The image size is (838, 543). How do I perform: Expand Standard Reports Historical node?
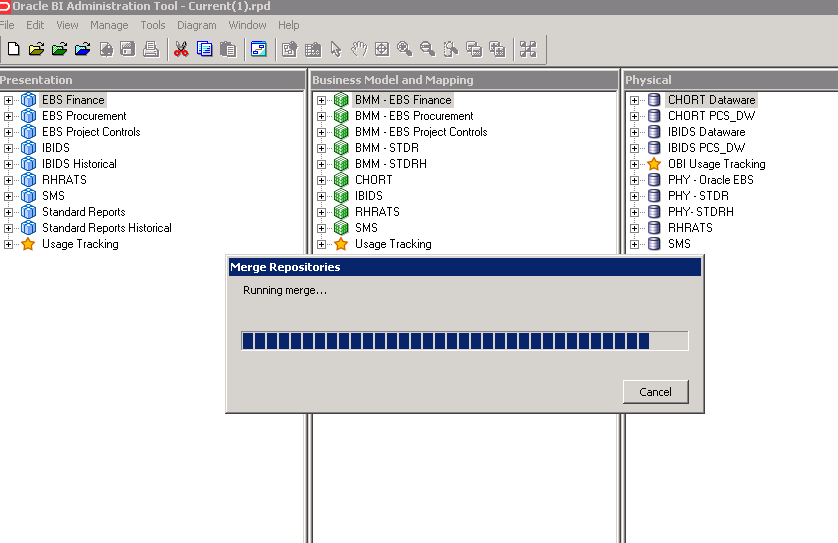(8, 228)
